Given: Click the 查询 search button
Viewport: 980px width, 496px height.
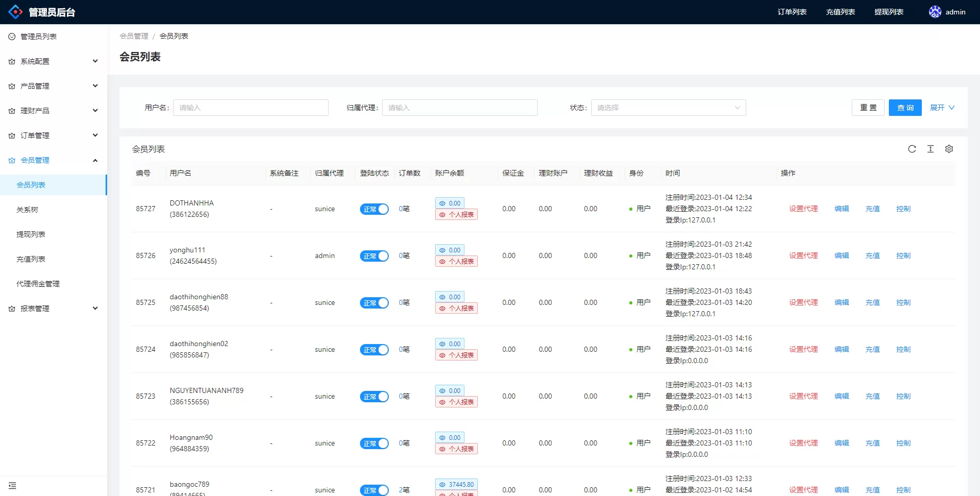Looking at the screenshot, I should (x=905, y=108).
